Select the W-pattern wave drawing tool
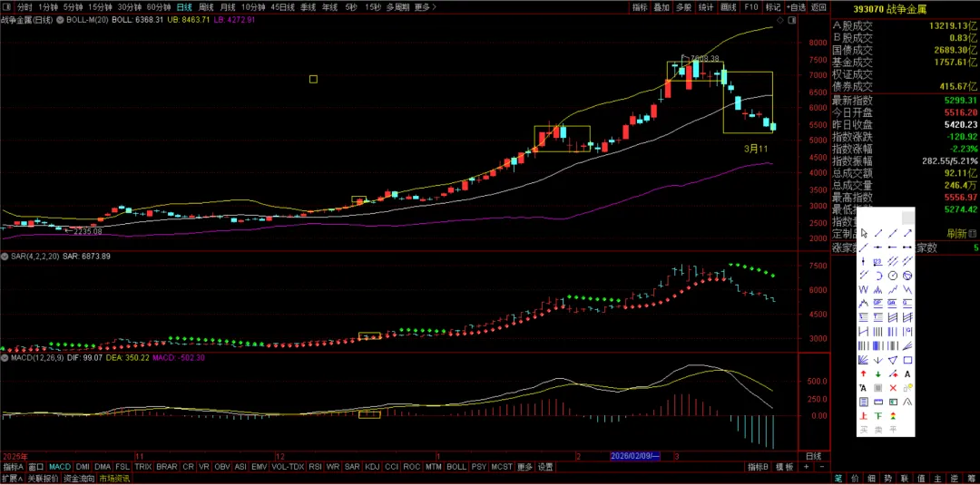This screenshot has height=485, width=980. point(864,289)
